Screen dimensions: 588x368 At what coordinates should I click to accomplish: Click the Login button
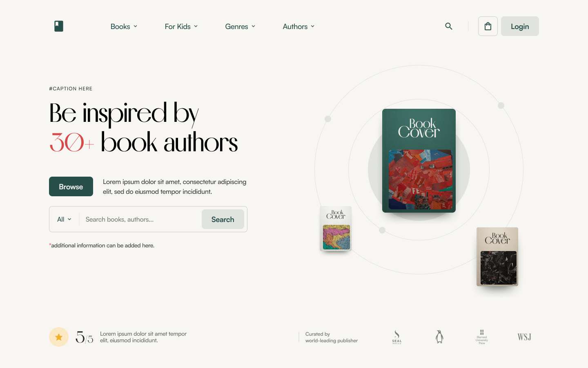click(520, 26)
